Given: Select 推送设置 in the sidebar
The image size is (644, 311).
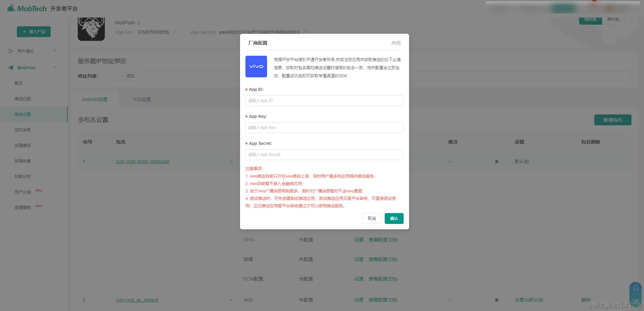Looking at the screenshot, I should 33,114.
